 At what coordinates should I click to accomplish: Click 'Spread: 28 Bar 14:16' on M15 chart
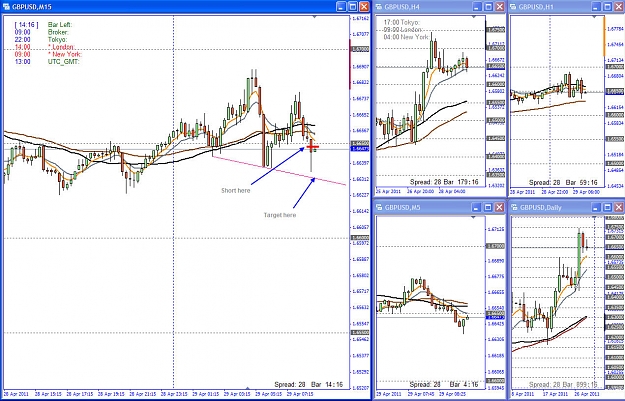point(309,385)
